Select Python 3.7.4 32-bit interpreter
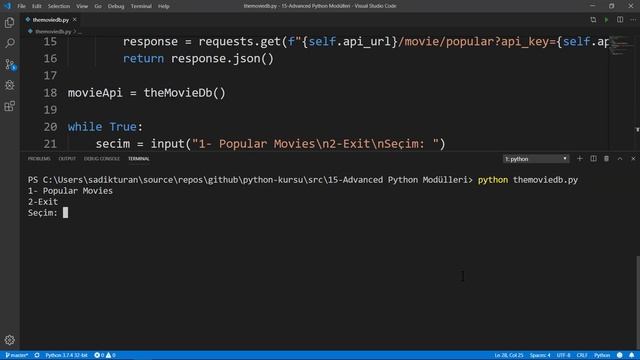 (x=66, y=355)
